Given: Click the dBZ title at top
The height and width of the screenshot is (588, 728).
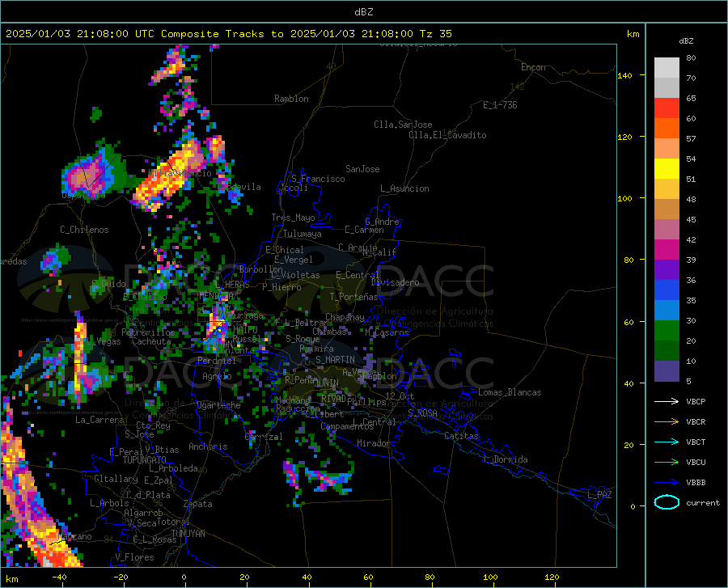Looking at the screenshot, I should coord(363,12).
